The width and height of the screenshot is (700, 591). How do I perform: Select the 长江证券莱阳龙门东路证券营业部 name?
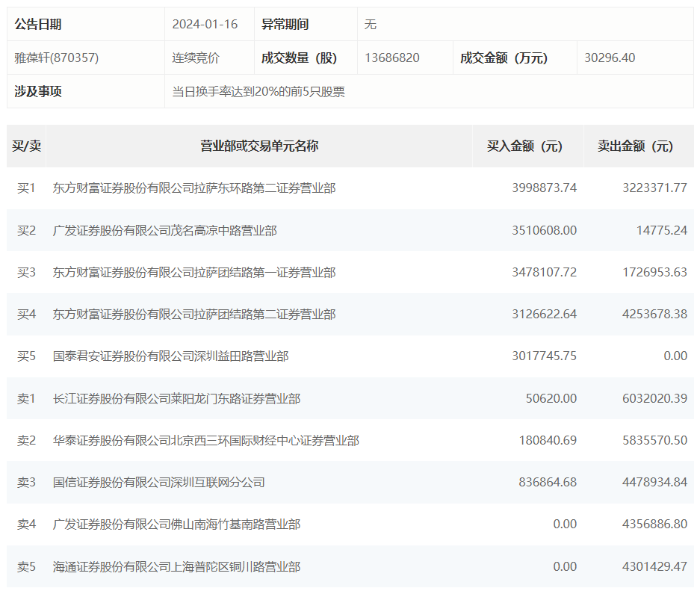pos(176,398)
